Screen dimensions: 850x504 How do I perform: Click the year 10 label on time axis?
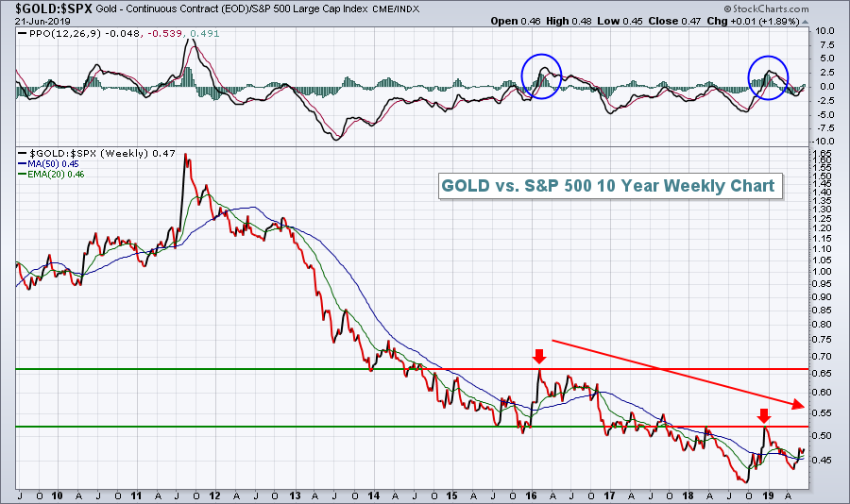tap(57, 496)
